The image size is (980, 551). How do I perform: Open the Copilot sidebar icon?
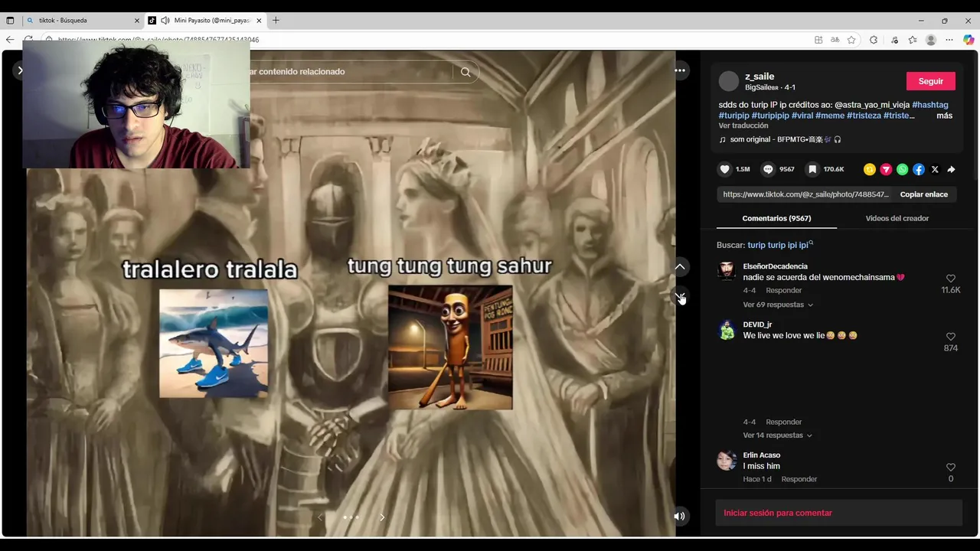(969, 40)
